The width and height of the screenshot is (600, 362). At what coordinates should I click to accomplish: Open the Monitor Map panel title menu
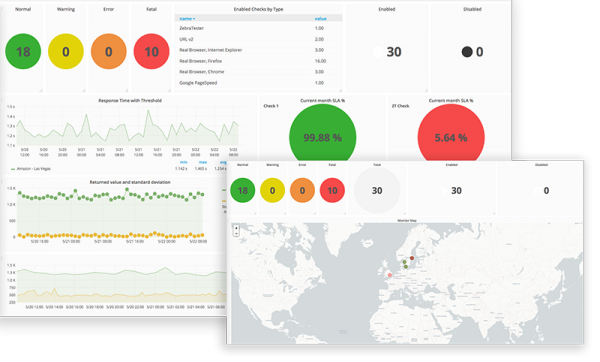[x=407, y=220]
